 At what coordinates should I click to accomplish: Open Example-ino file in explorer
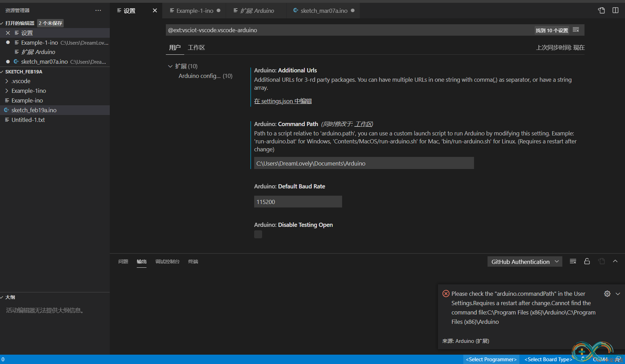point(55,100)
